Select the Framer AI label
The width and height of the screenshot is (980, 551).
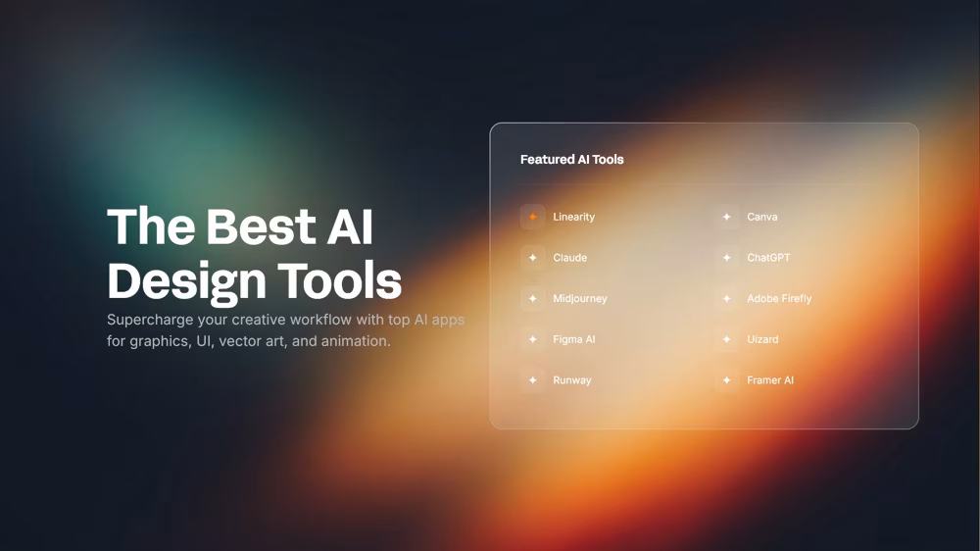pyautogui.click(x=770, y=380)
